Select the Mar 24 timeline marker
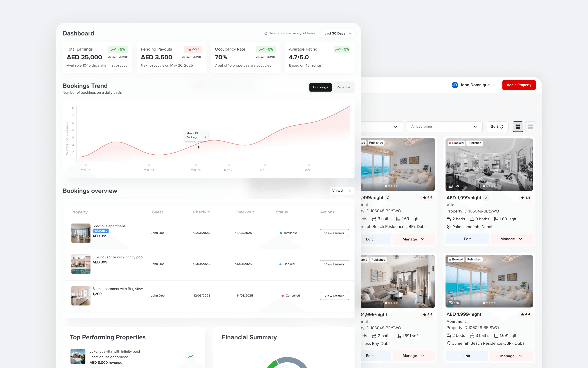The width and height of the screenshot is (588, 368). point(149,165)
